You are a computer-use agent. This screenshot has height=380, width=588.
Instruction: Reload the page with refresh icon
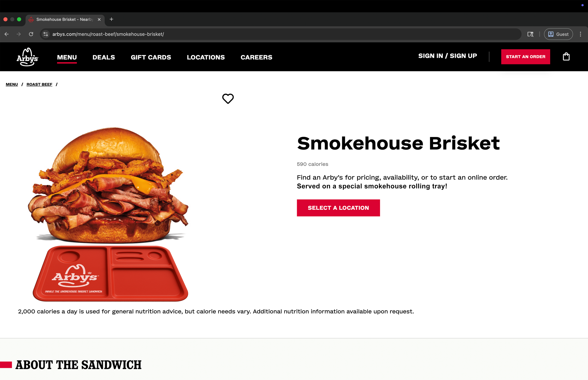point(31,34)
